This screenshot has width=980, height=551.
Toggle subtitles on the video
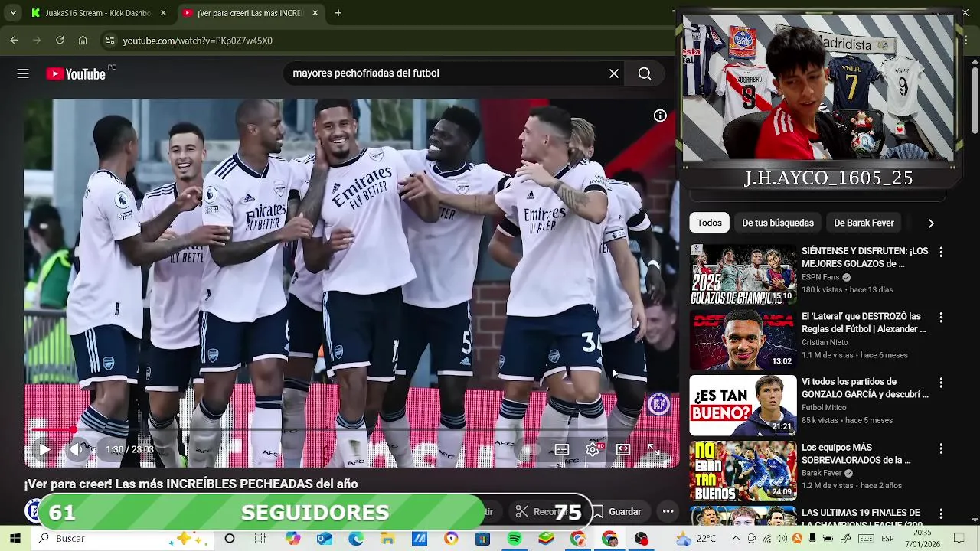pyautogui.click(x=562, y=449)
